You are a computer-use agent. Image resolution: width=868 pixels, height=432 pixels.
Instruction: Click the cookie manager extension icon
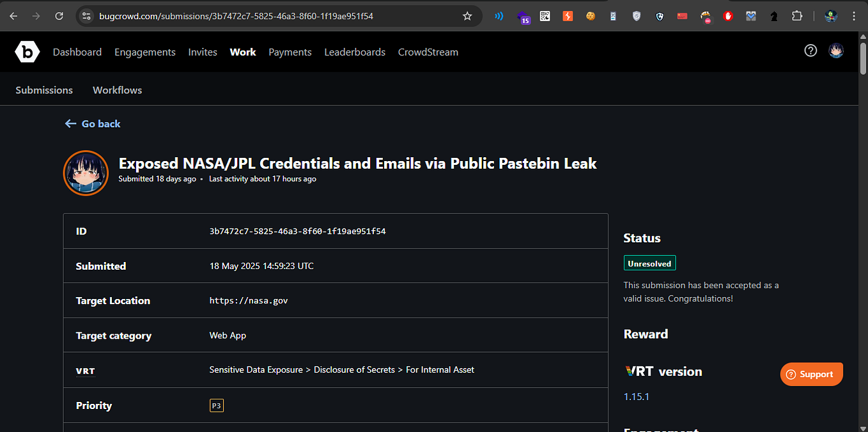[x=590, y=16]
